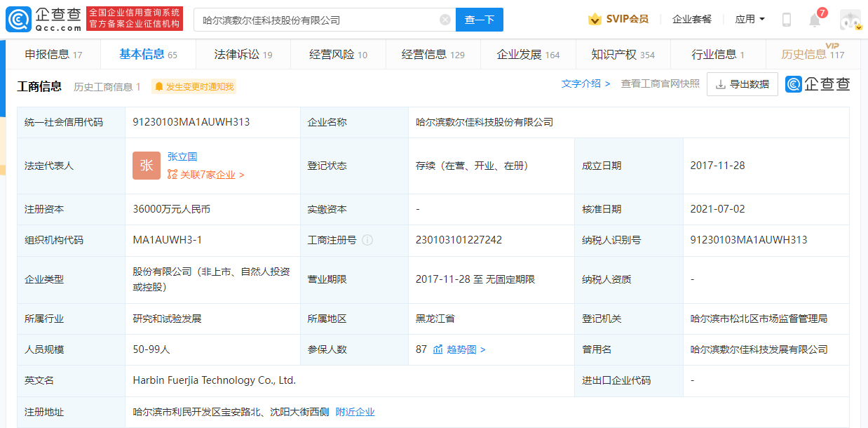Click the info icon beside 工商注册号
The height and width of the screenshot is (428, 868).
point(367,240)
